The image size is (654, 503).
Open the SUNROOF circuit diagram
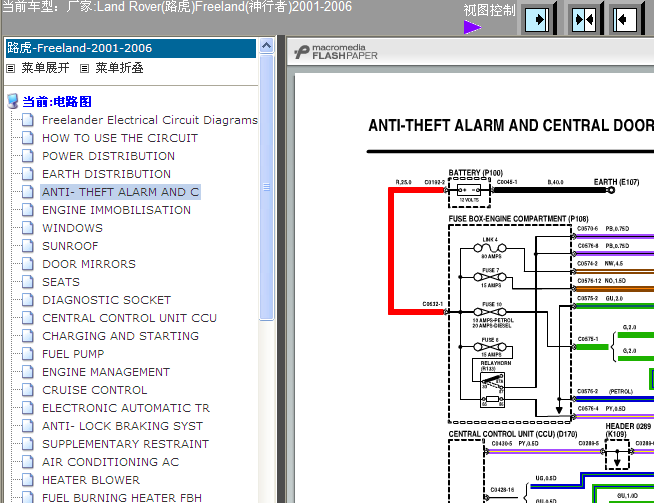pyautogui.click(x=70, y=246)
